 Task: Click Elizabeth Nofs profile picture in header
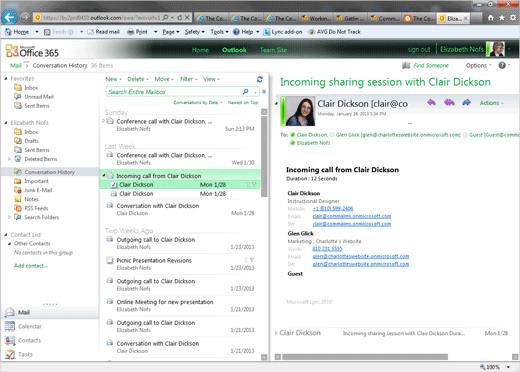[x=496, y=49]
